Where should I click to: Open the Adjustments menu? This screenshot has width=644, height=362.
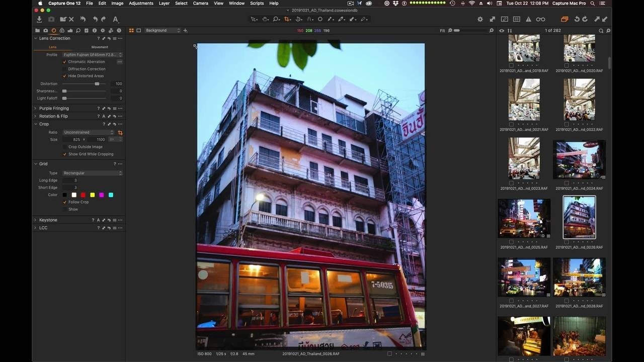coord(141,3)
